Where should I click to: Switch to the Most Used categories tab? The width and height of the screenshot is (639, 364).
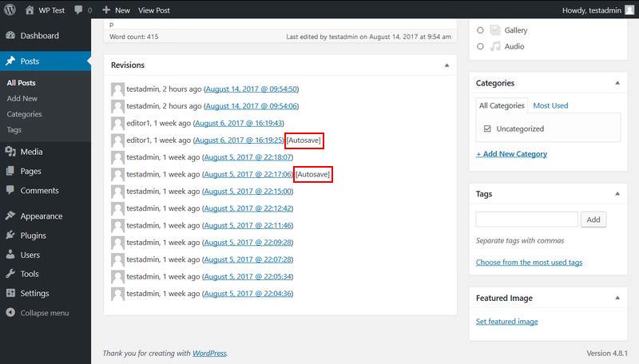coord(550,105)
